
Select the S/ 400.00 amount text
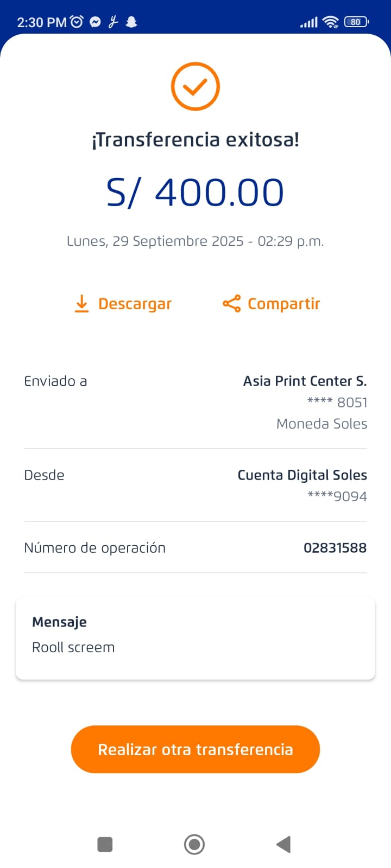(195, 193)
